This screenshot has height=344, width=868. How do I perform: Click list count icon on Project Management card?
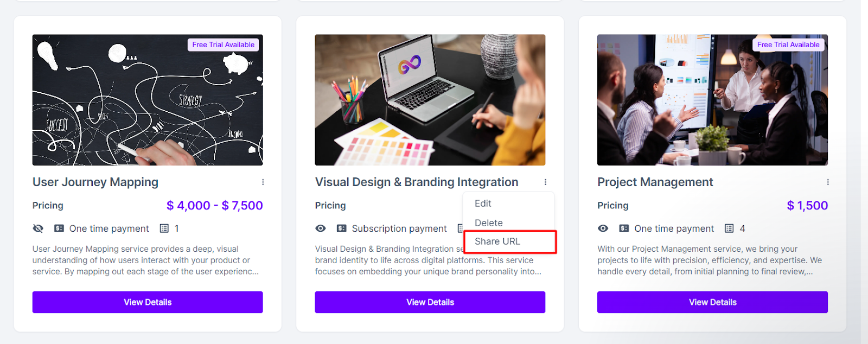[729, 228]
